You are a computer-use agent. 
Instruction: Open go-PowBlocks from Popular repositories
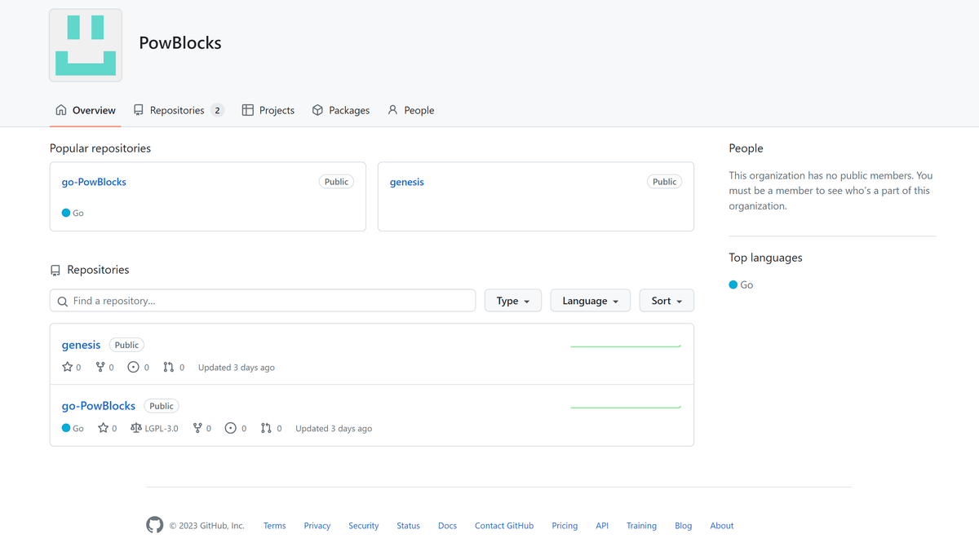tap(94, 182)
